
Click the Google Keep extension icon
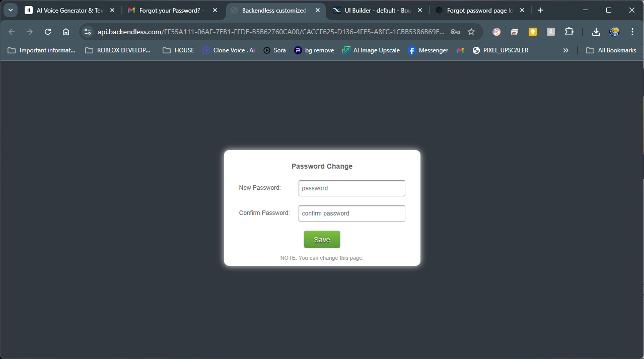click(x=532, y=32)
